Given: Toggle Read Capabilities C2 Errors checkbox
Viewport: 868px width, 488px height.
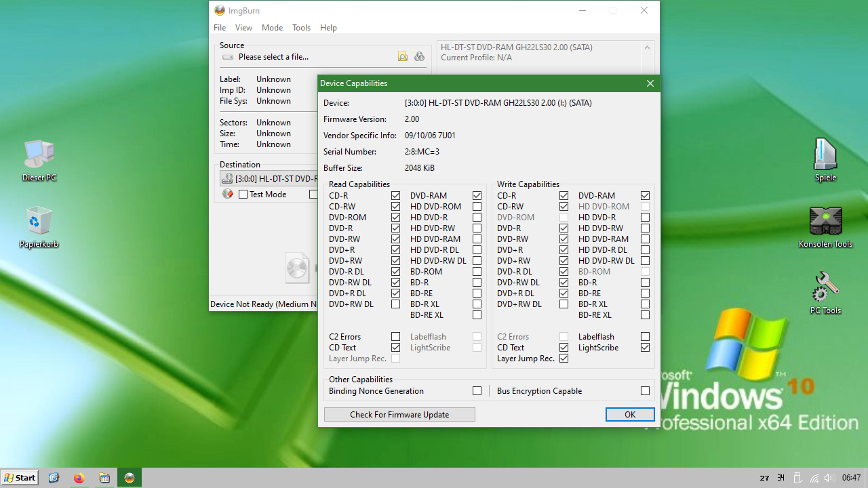Looking at the screenshot, I should pyautogui.click(x=395, y=337).
